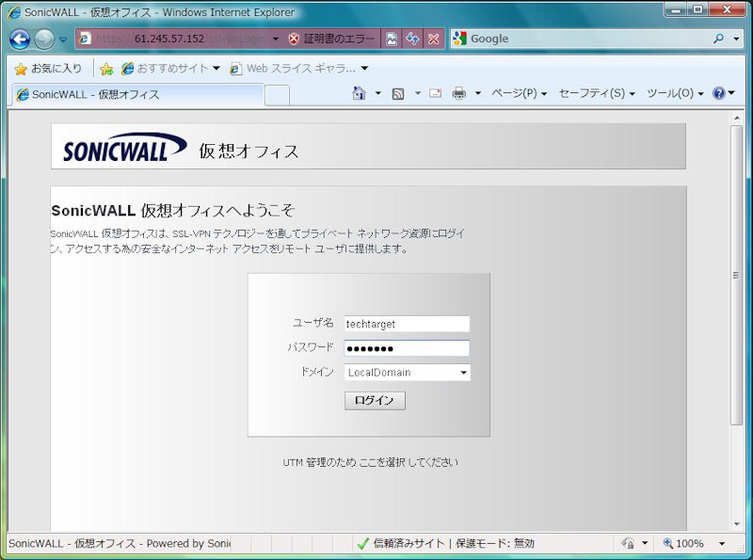The width and height of the screenshot is (753, 560).
Task: Click the 仮想オフィス header title text
Action: 248,152
